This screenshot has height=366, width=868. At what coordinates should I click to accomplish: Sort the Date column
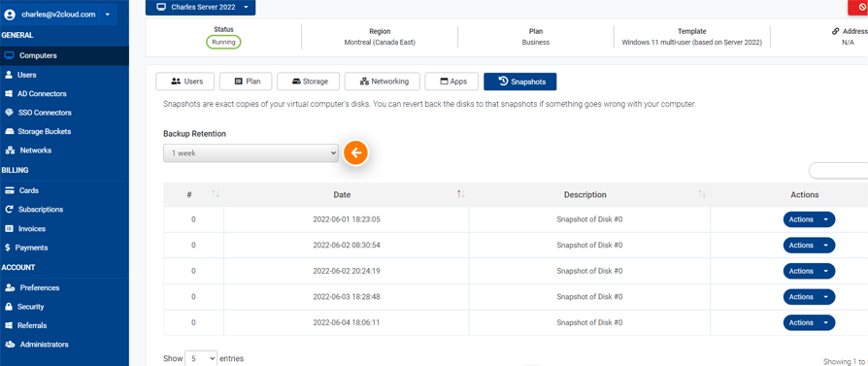[x=460, y=194]
